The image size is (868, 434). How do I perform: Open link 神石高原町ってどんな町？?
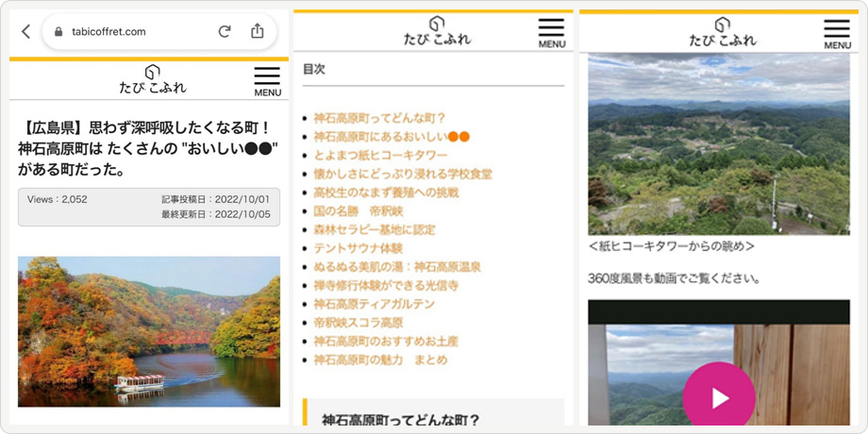click(379, 118)
